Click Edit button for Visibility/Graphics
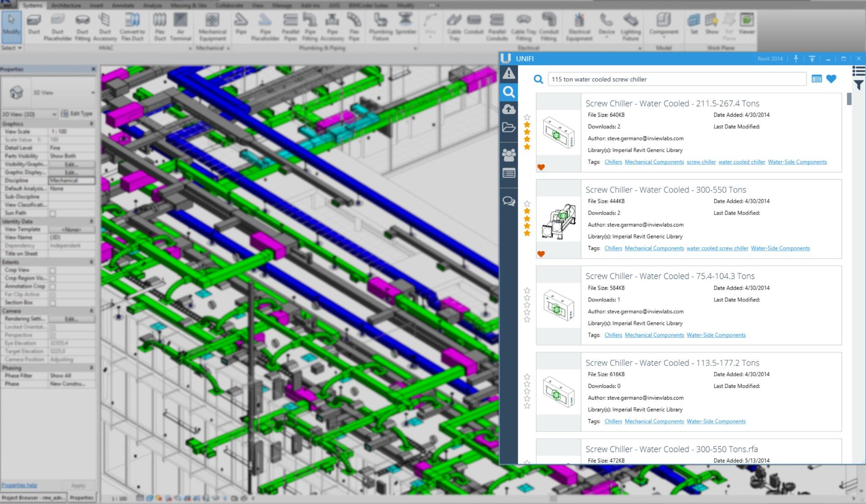866x504 pixels. point(71,164)
